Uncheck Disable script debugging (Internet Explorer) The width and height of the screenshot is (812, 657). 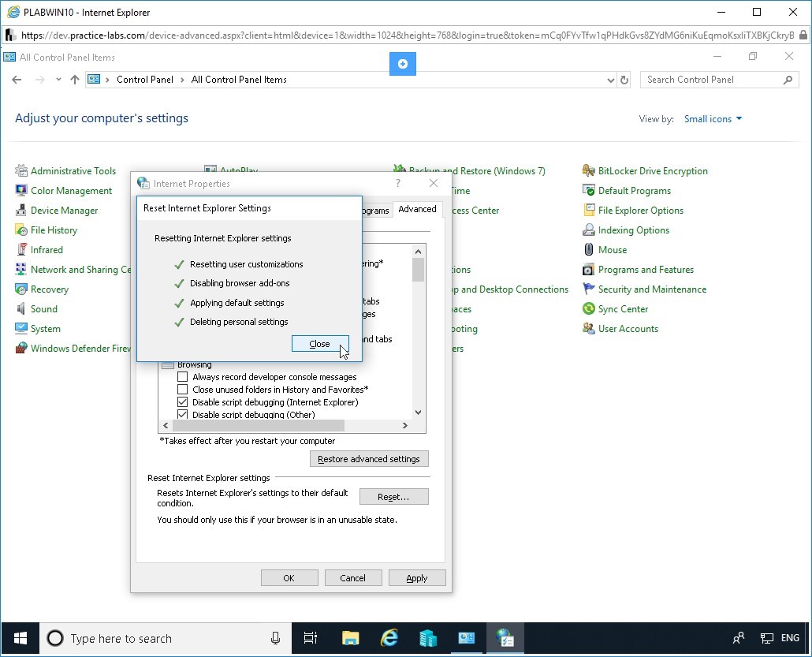click(182, 402)
